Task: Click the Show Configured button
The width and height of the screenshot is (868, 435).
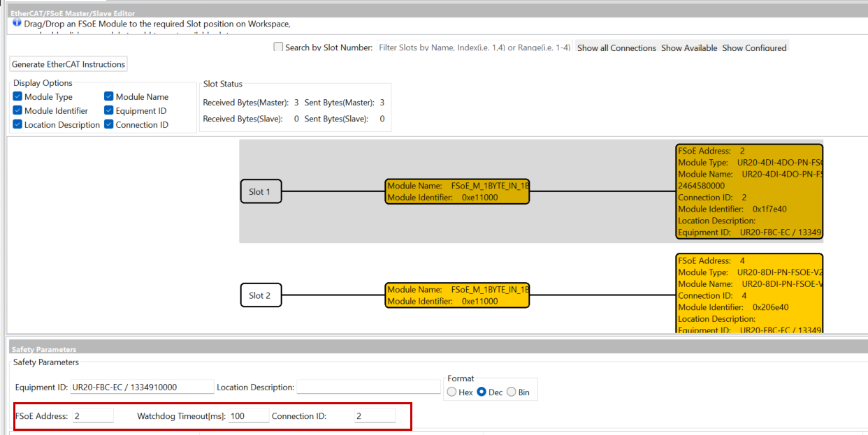Action: pos(754,47)
